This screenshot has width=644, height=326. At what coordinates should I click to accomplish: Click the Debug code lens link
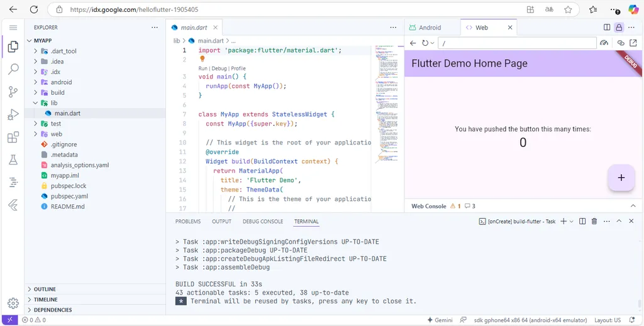click(219, 68)
